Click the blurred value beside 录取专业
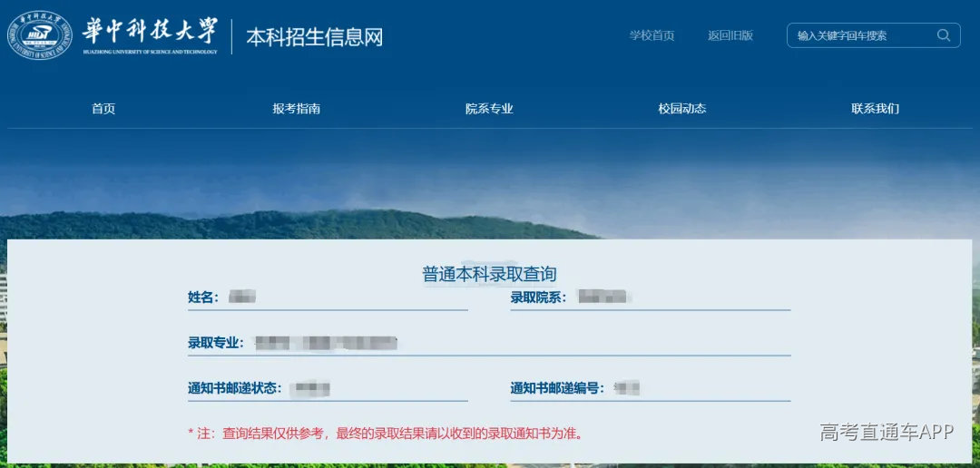The width and height of the screenshot is (980, 468). pos(326,343)
